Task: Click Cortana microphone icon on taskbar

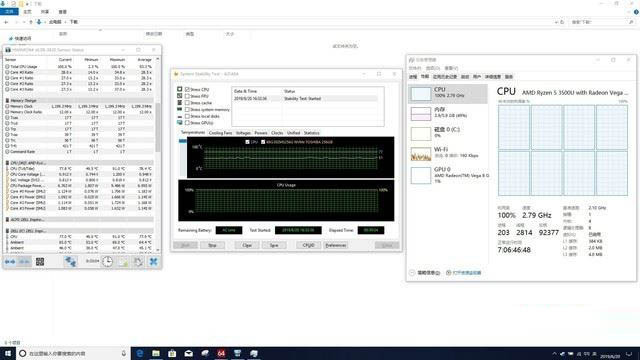Action: click(124, 353)
